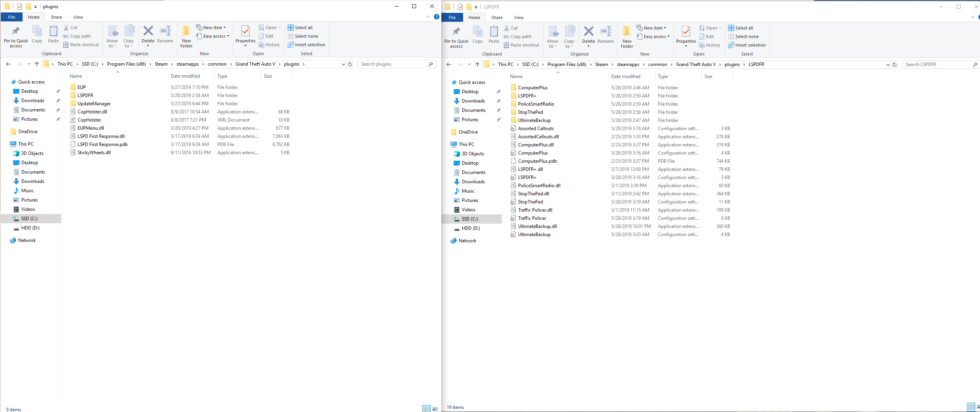980x412 pixels.
Task: Click Rename icon in plugins window ribbon
Action: [165, 34]
